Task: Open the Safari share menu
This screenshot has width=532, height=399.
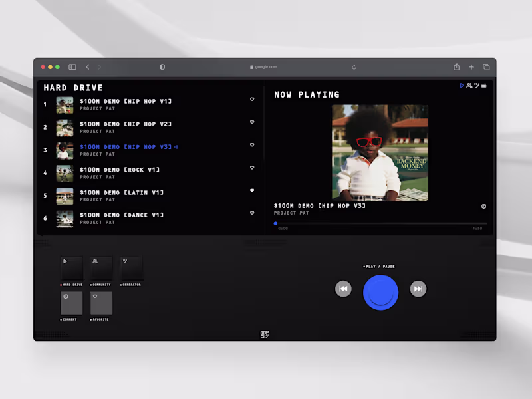Action: click(x=457, y=67)
